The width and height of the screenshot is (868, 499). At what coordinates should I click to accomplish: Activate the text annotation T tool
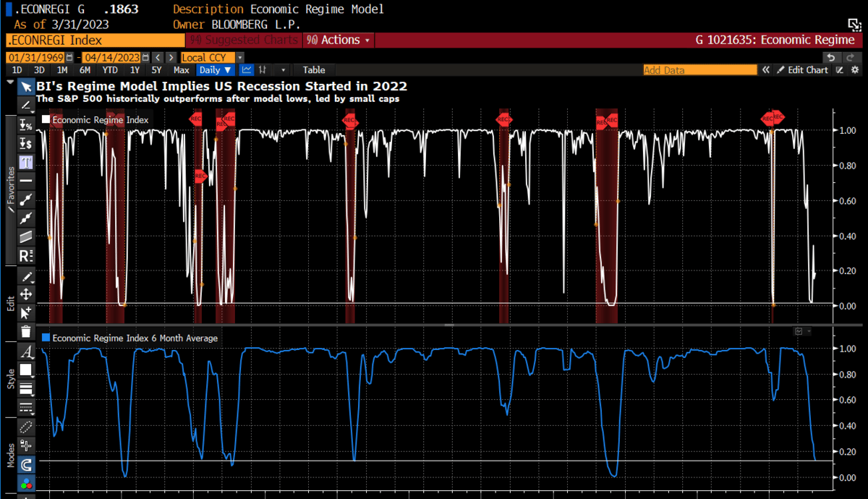click(x=26, y=162)
